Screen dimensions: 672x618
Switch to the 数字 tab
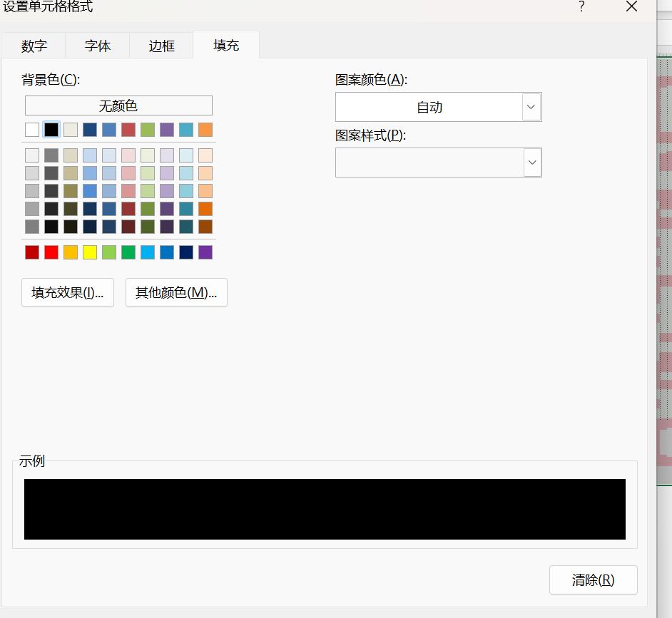34,46
